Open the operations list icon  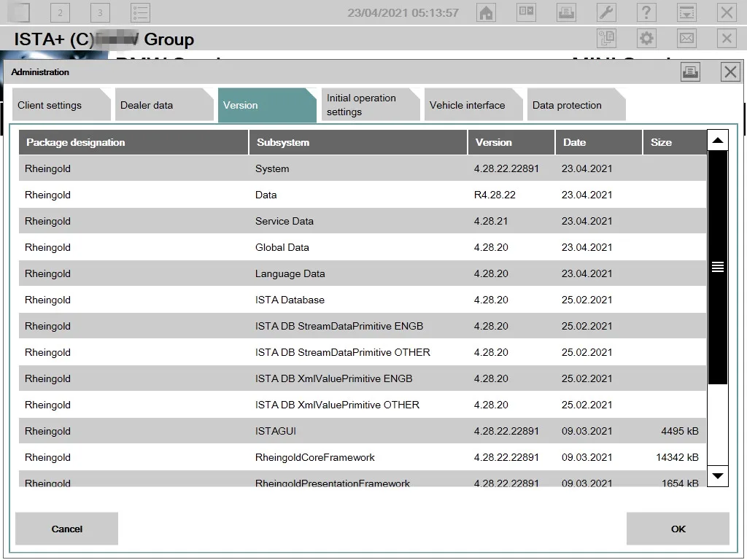141,12
